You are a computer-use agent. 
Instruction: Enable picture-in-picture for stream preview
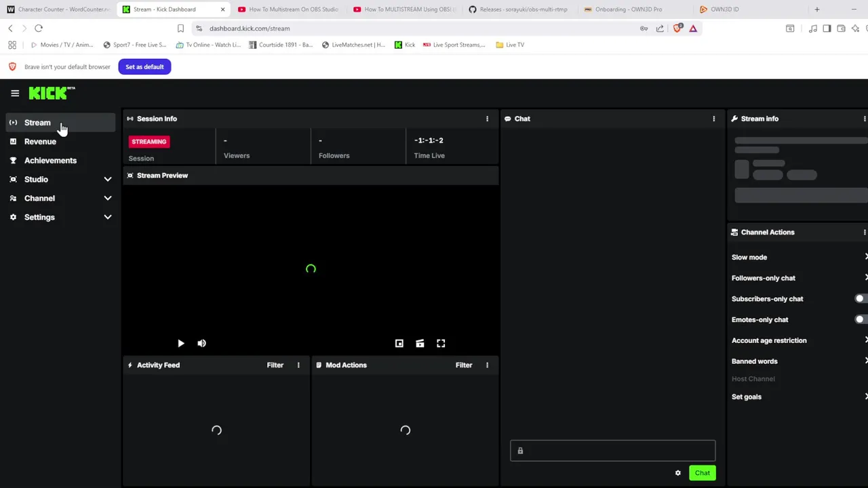coord(399,344)
